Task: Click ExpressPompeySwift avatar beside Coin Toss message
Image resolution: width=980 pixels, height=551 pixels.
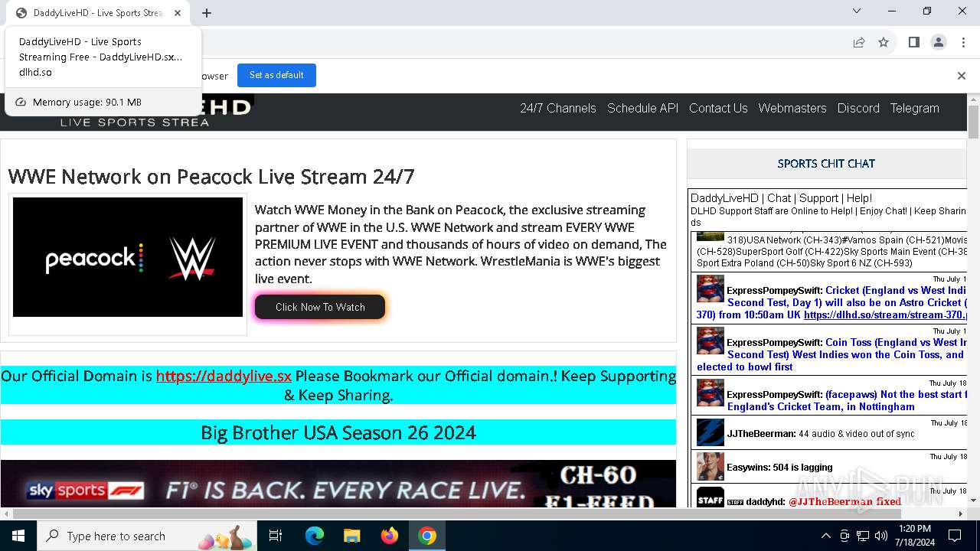Action: [x=710, y=341]
